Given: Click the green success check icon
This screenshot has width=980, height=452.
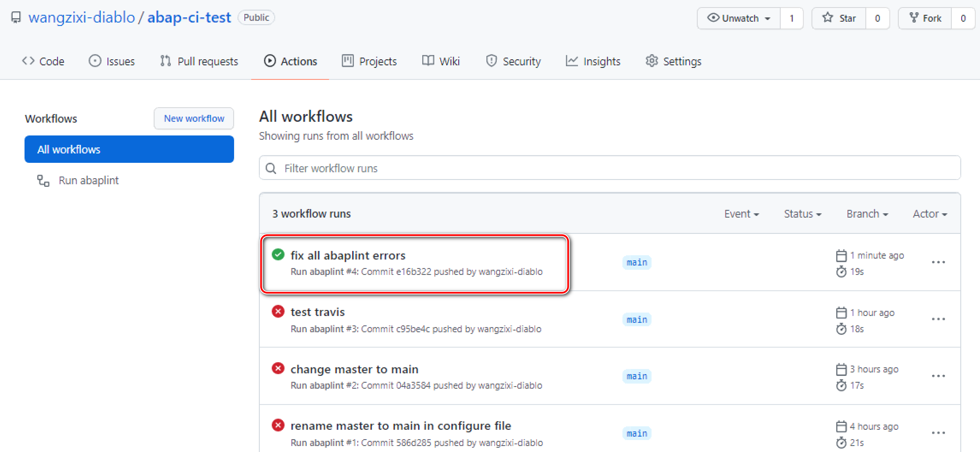Looking at the screenshot, I should 278,255.
